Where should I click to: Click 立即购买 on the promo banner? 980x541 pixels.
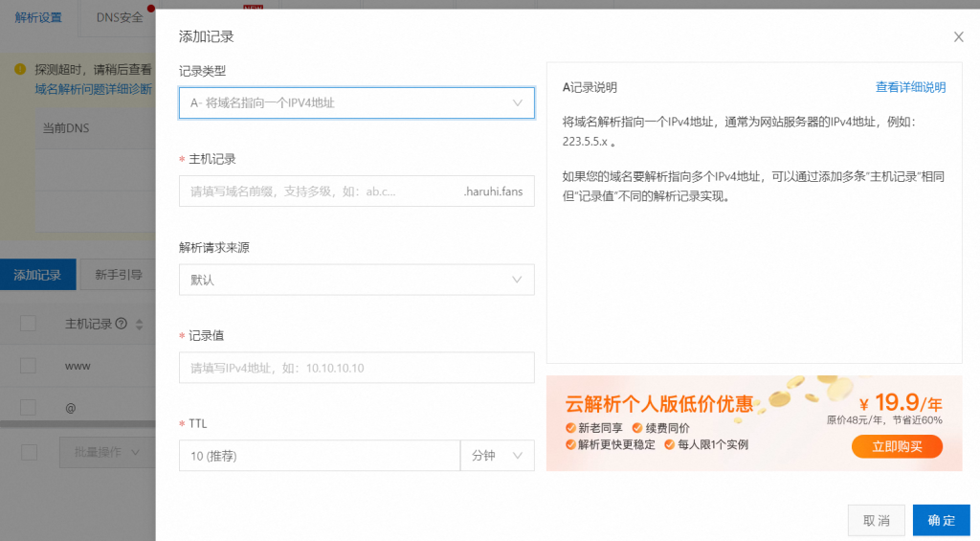pos(896,447)
